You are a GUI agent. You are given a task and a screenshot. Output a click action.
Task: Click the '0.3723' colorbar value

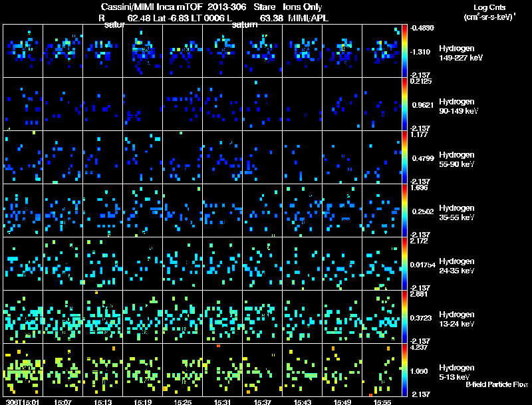421,318
